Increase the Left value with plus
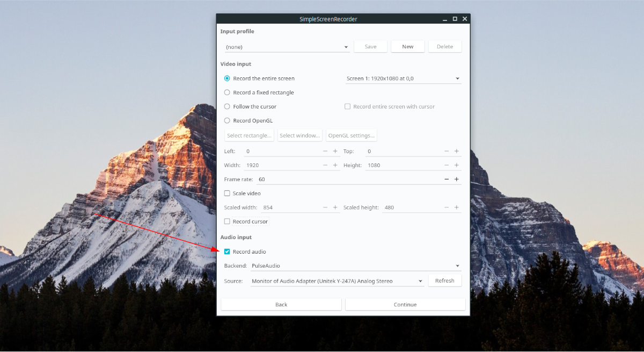The height and width of the screenshot is (352, 644). pyautogui.click(x=335, y=152)
